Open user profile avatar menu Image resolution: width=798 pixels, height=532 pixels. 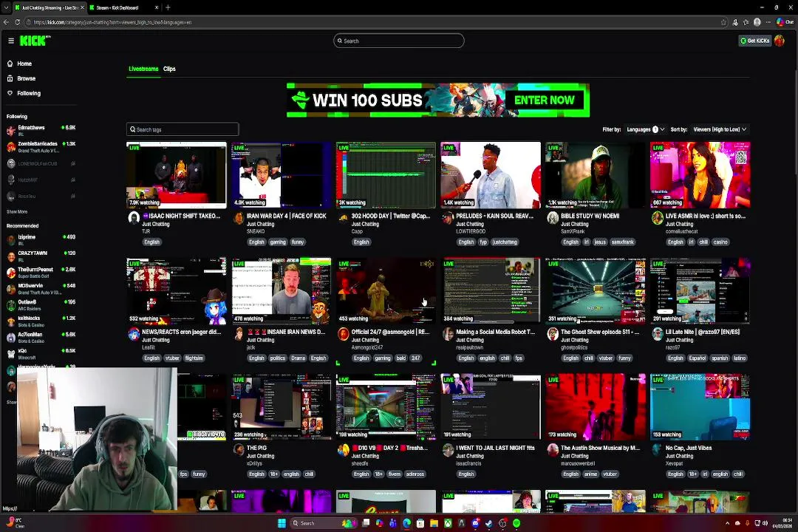point(780,41)
